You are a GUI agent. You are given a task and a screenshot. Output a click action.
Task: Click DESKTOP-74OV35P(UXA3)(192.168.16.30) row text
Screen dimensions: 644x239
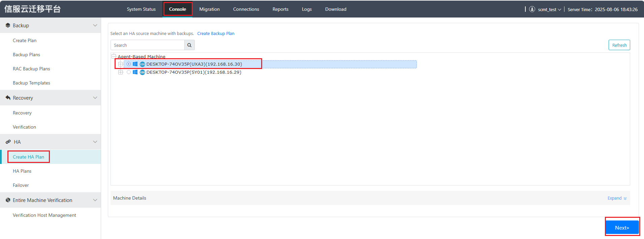[194, 64]
